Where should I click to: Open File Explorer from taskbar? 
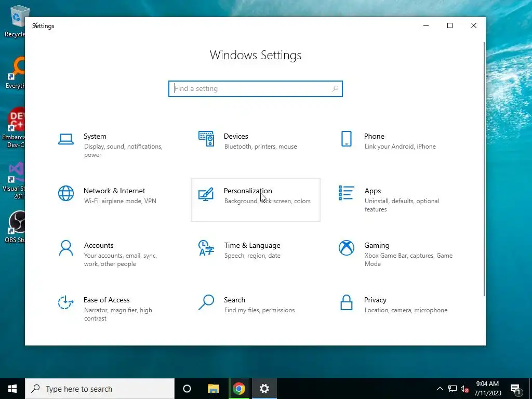(x=214, y=389)
